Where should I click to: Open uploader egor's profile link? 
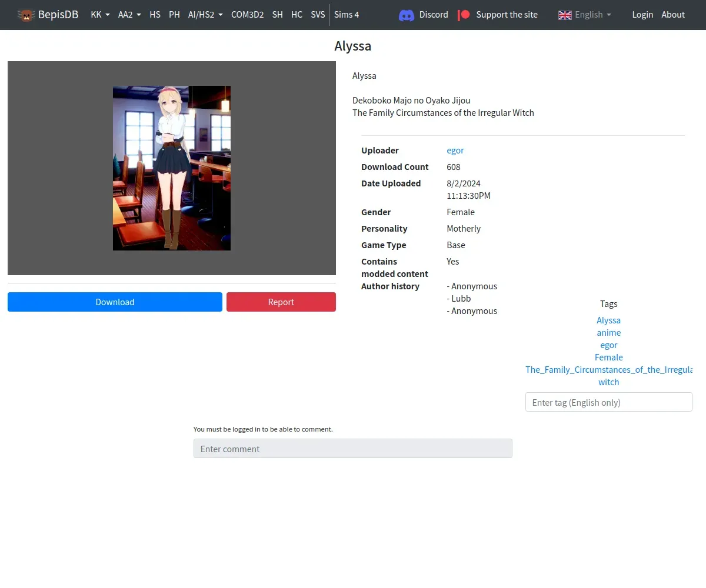tap(455, 151)
